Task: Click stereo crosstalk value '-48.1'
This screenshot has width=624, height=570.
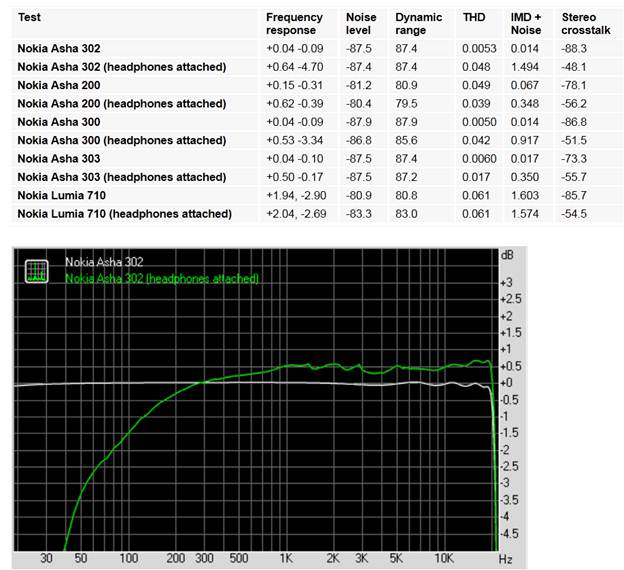Action: click(x=574, y=67)
